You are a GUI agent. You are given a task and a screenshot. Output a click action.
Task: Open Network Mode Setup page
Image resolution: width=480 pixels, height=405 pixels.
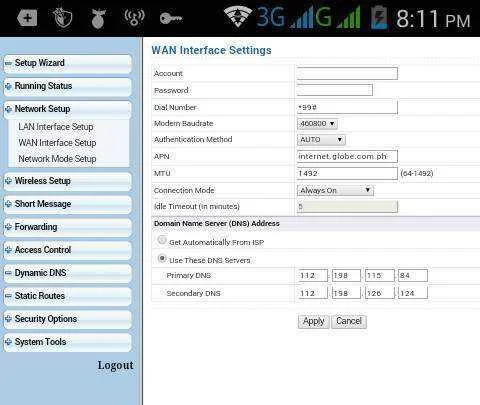pyautogui.click(x=57, y=159)
